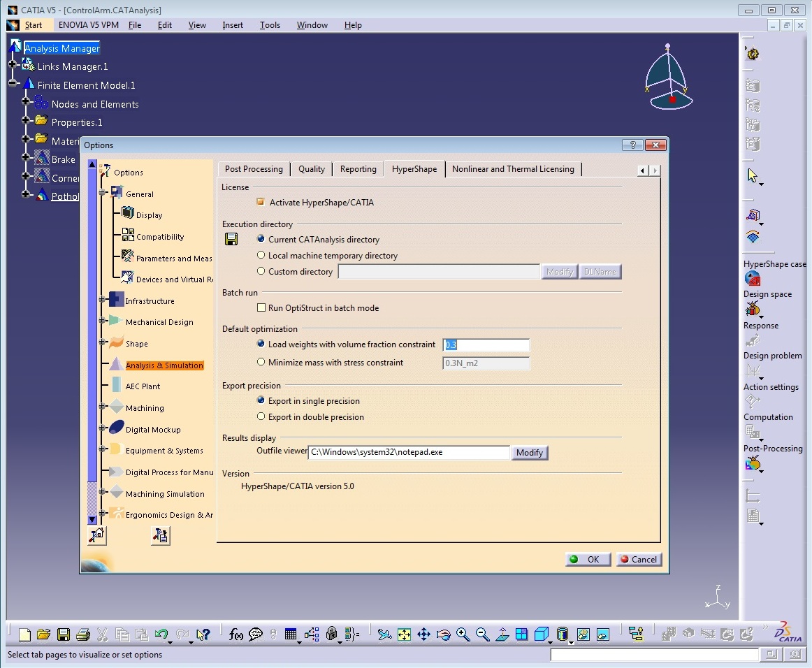Viewport: 812px width, 668px height.
Task: Click the Options tree scrollbar up arrow
Action: 92,164
